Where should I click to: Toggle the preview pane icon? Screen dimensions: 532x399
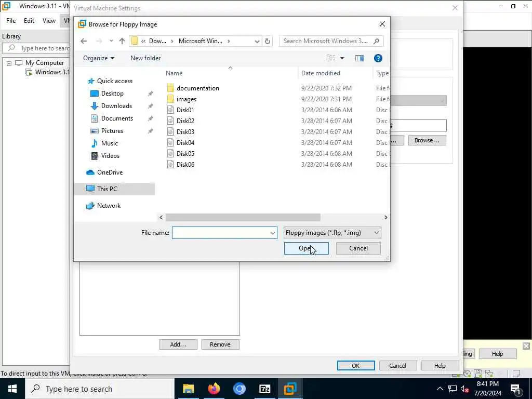coord(360,58)
